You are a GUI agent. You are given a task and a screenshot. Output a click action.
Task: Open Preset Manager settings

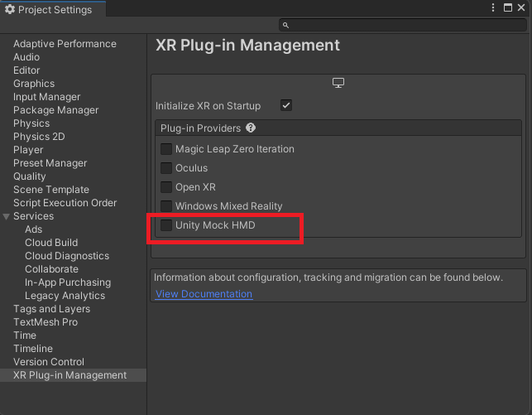(50, 163)
